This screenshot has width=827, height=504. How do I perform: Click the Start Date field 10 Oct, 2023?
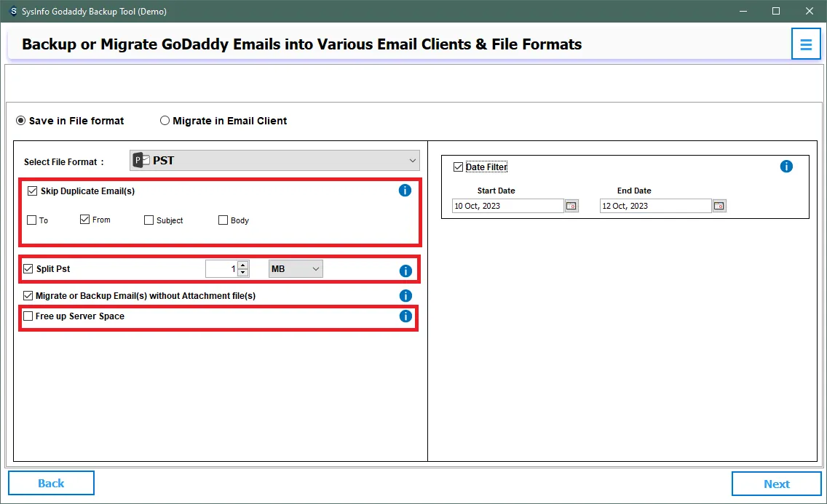coord(508,205)
